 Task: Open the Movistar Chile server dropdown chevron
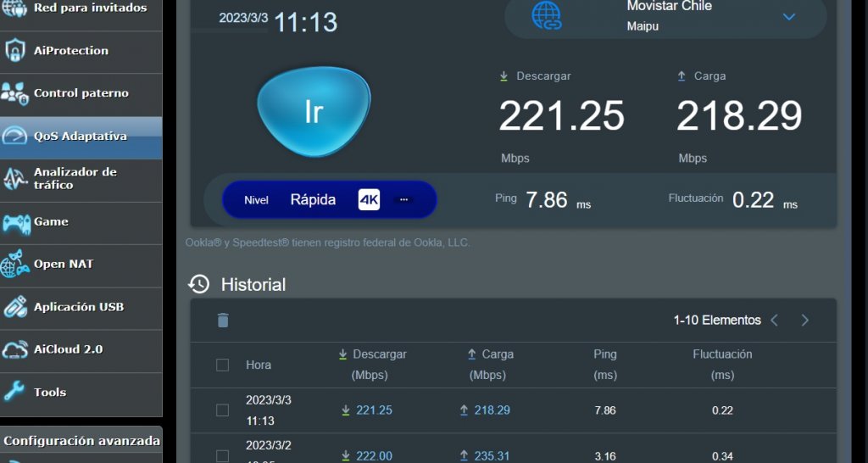(x=789, y=17)
